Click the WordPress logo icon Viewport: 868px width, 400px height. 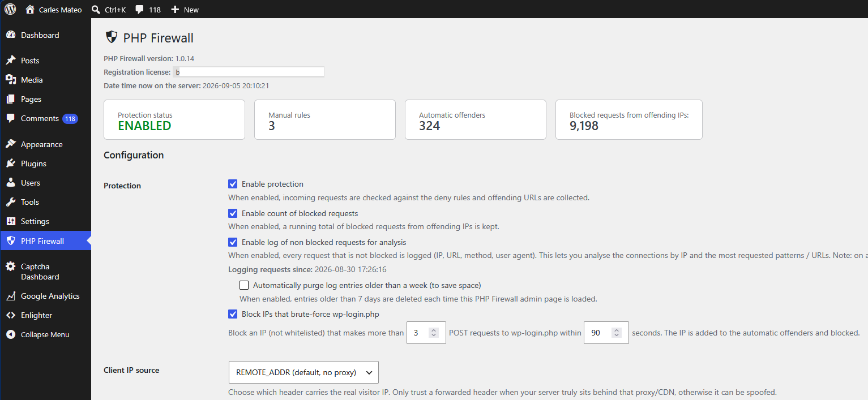pyautogui.click(x=10, y=9)
